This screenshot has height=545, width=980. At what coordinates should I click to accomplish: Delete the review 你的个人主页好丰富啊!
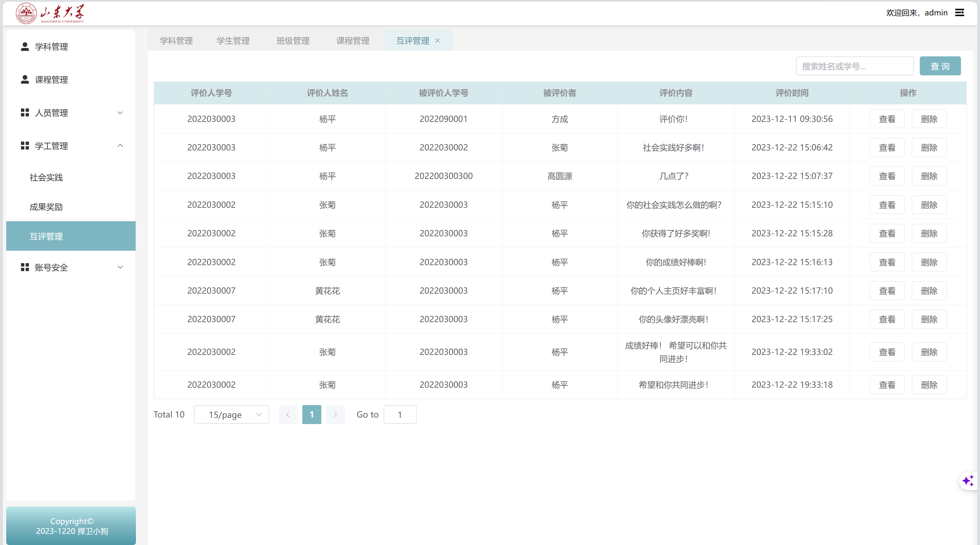[x=929, y=290]
